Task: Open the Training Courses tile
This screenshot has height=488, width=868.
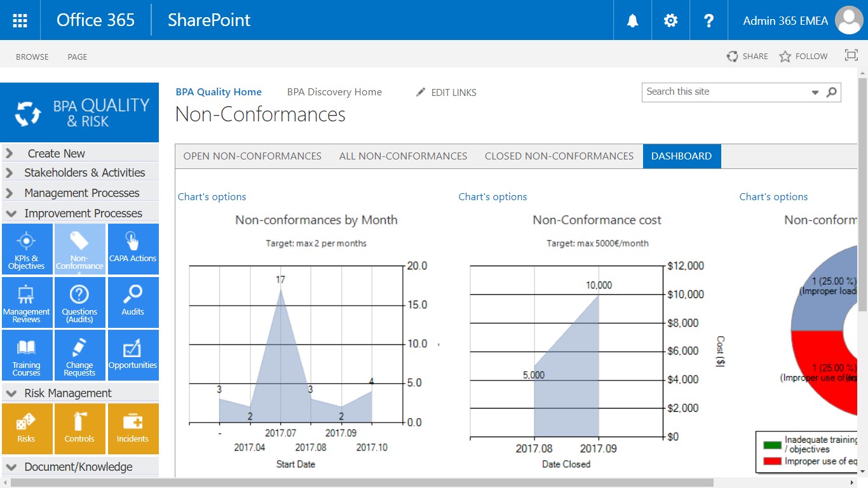Action: 27,355
